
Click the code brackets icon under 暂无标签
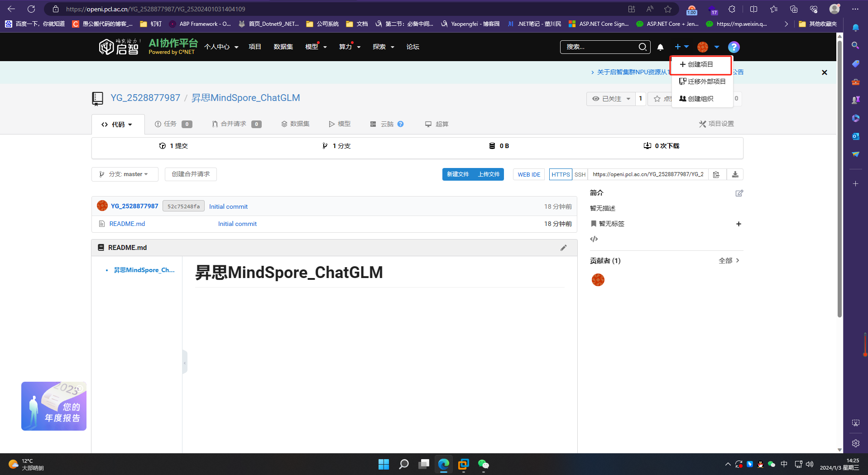(x=594, y=239)
